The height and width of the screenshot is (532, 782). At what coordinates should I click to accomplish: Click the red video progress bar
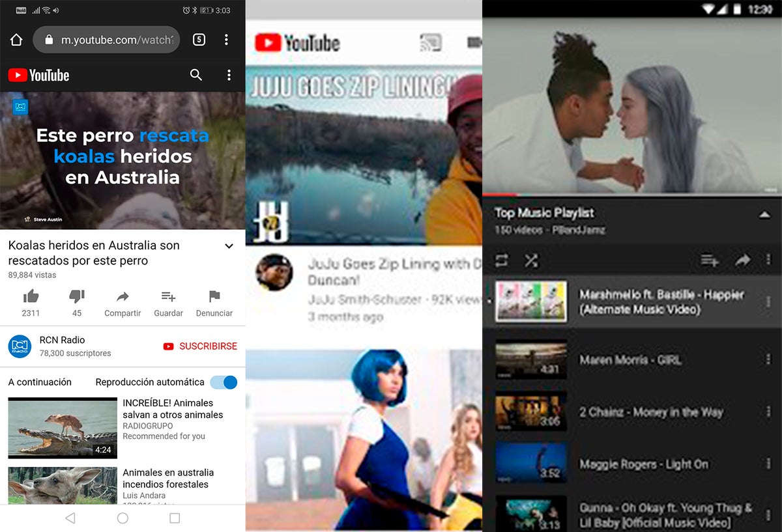coord(500,195)
